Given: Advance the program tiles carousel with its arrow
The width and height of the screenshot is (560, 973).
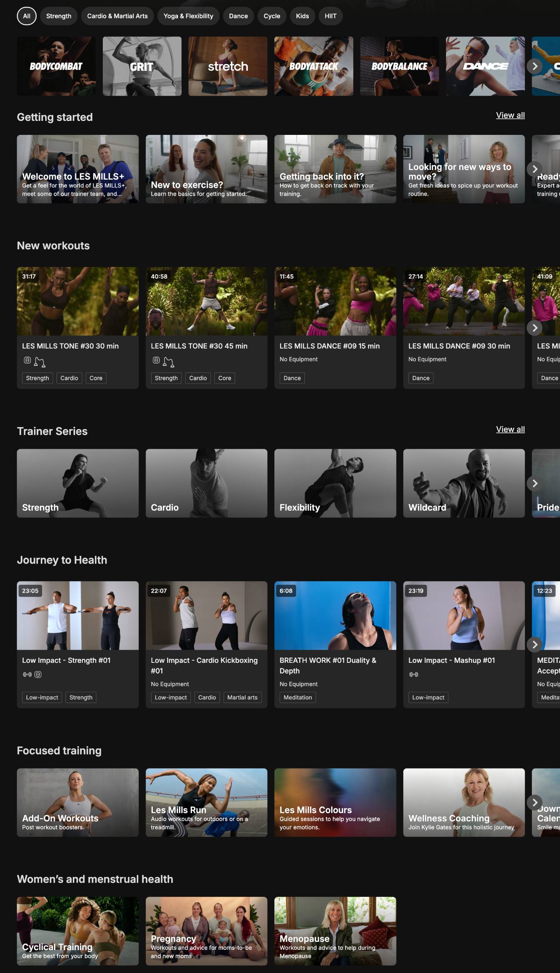Looking at the screenshot, I should click(x=535, y=66).
